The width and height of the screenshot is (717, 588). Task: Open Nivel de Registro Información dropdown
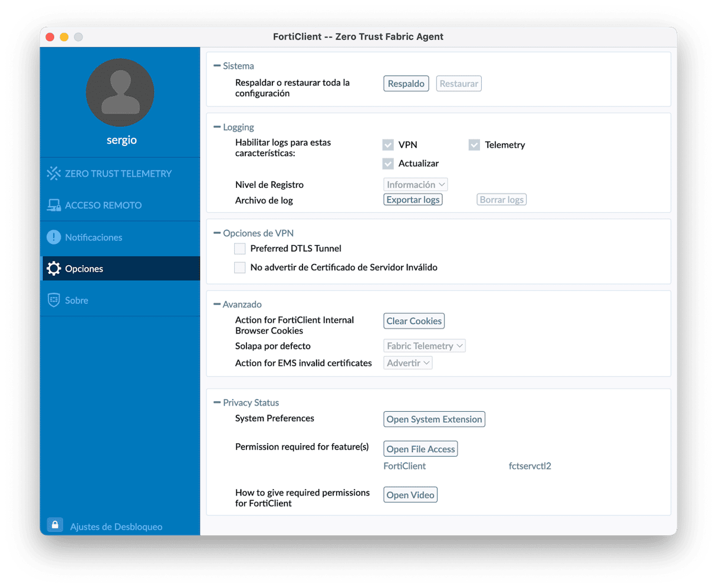point(416,184)
